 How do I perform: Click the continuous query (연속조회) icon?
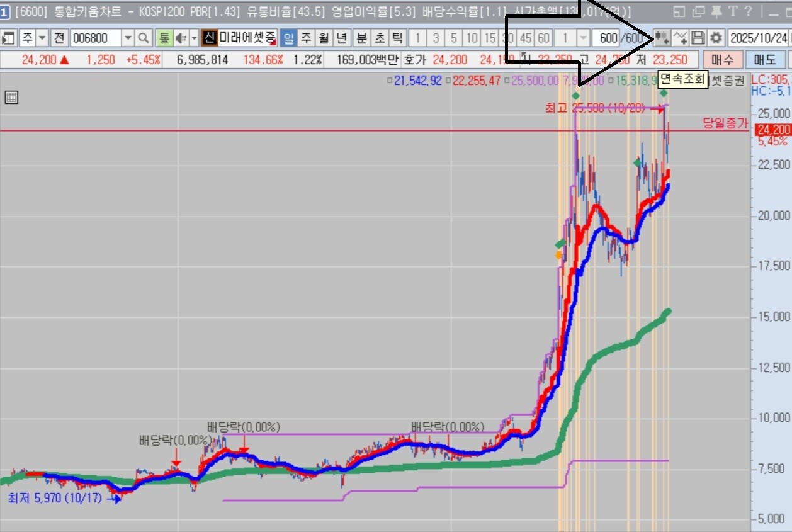coord(661,38)
